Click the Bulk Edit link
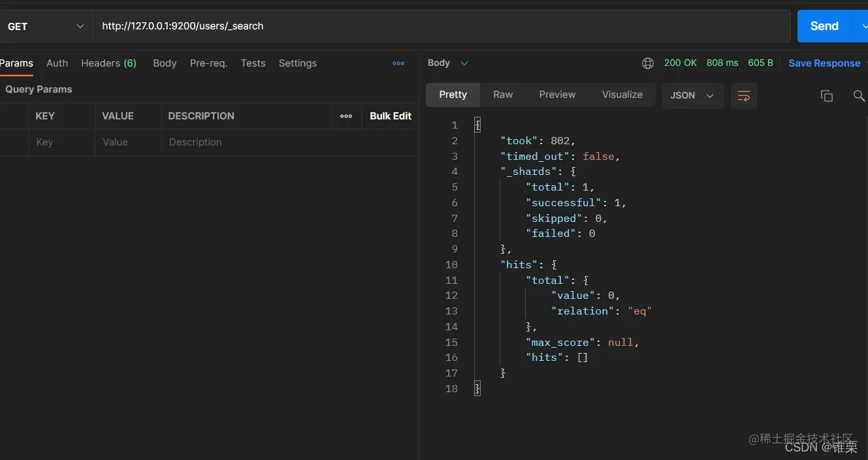This screenshot has height=460, width=868. pyautogui.click(x=391, y=116)
